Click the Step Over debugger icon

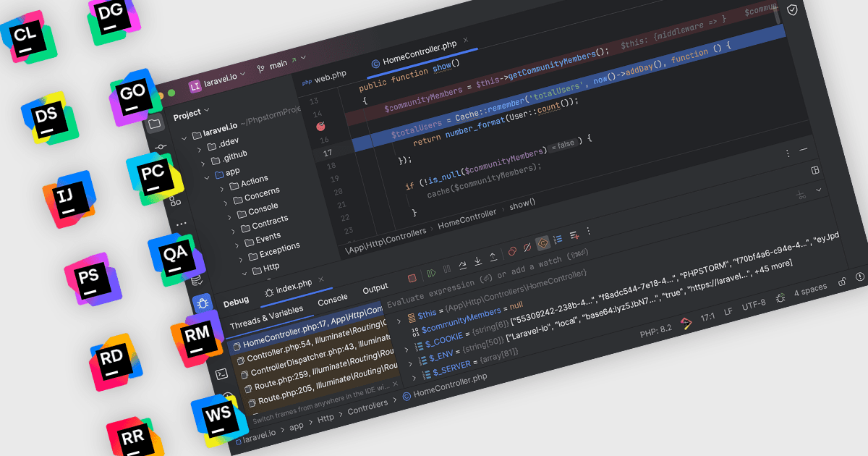pyautogui.click(x=463, y=265)
